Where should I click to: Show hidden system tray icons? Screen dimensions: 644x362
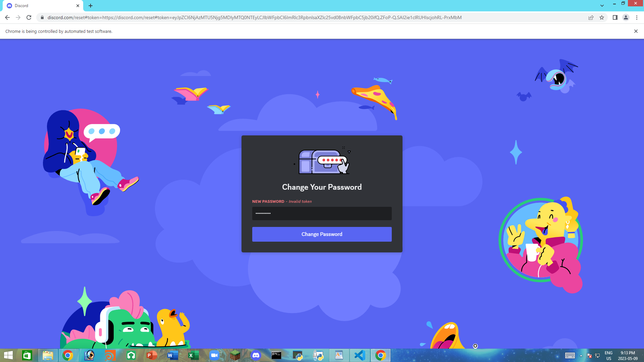tap(581, 356)
